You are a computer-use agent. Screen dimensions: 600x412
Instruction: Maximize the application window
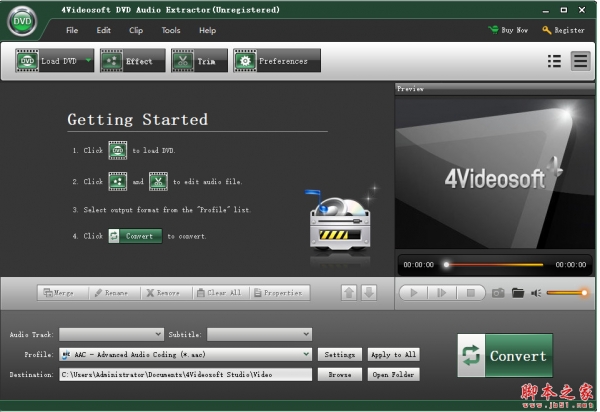coord(564,10)
